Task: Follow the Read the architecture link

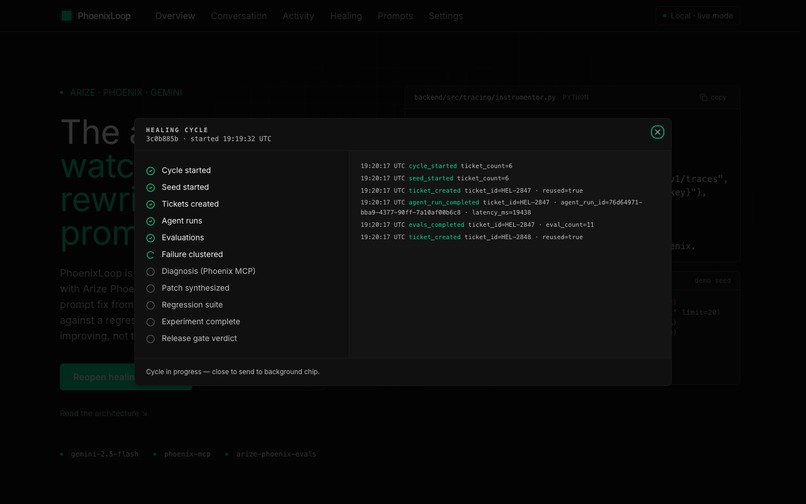Action: (x=103, y=413)
